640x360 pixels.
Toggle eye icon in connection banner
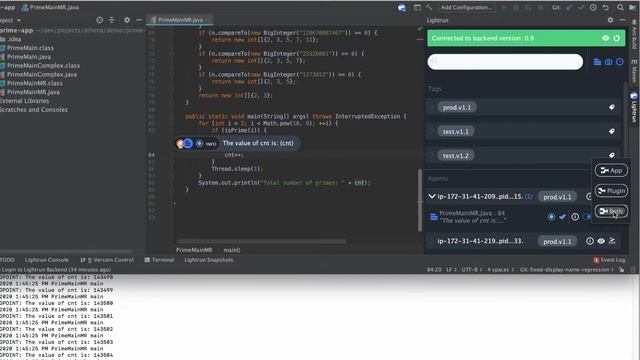605,38
